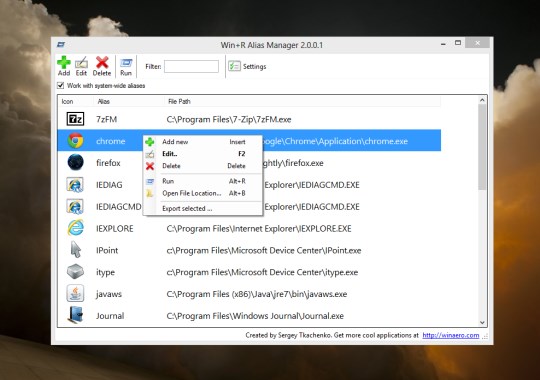Click the green Add toolbar icon
The width and height of the screenshot is (540, 380).
coord(64,63)
